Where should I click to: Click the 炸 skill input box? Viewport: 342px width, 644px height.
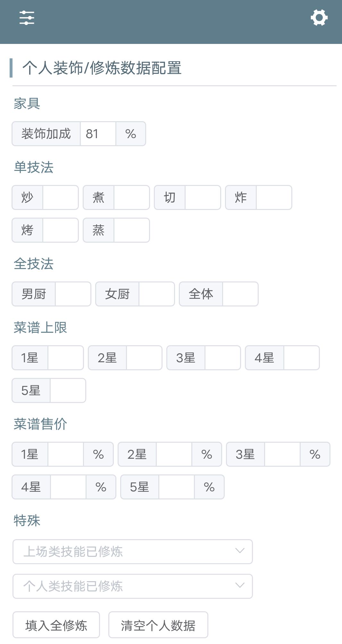tap(274, 197)
